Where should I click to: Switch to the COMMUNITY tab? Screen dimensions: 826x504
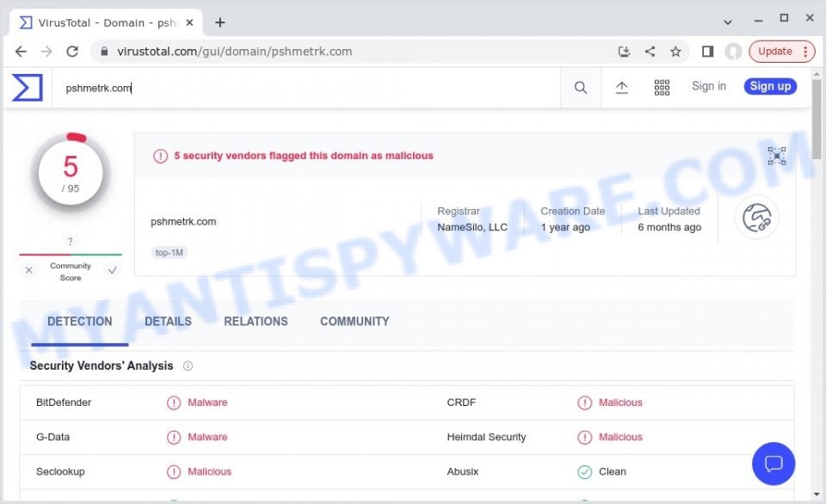click(354, 322)
